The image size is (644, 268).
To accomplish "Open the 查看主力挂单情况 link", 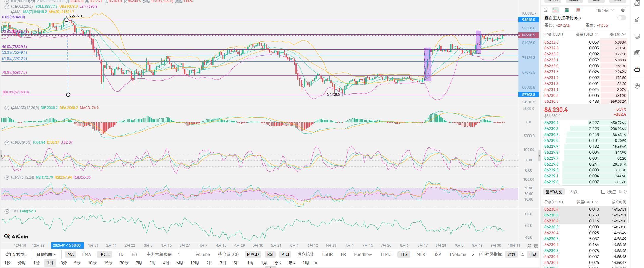I will coord(563,18).
